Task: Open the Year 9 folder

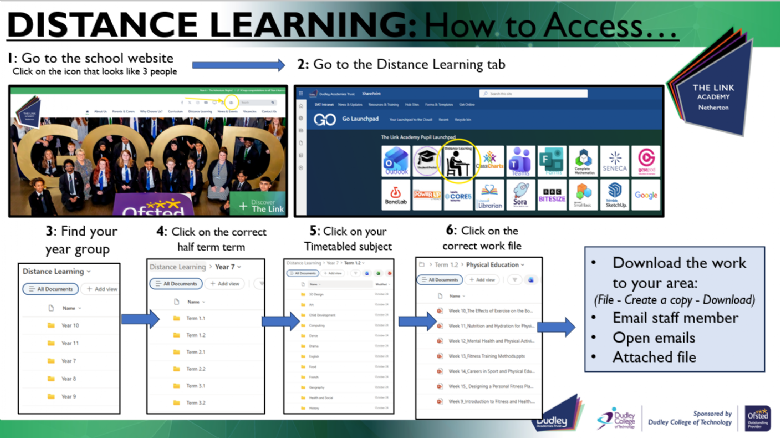Action: click(x=69, y=397)
